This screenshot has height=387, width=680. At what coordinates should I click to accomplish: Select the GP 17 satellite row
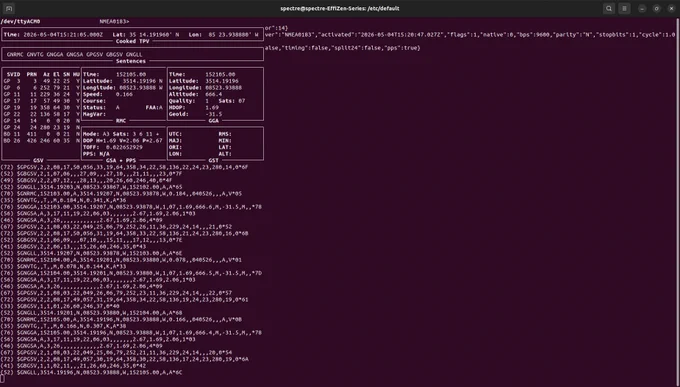pyautogui.click(x=42, y=101)
